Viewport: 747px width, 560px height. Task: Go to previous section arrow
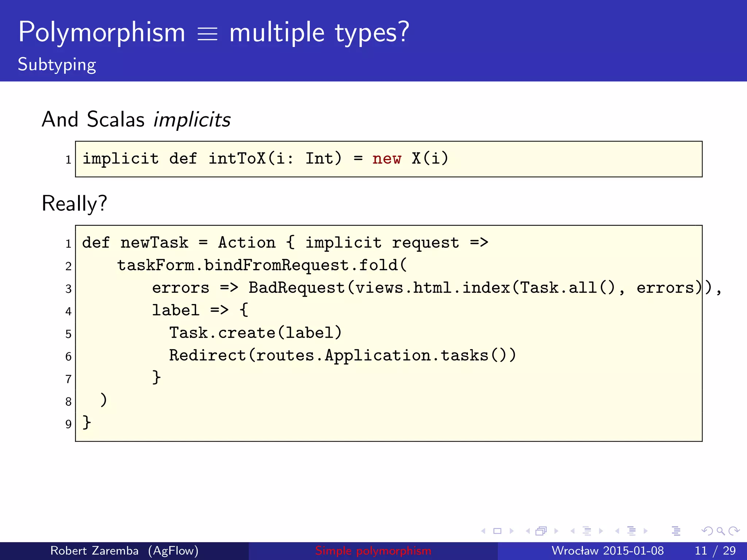tap(617, 531)
